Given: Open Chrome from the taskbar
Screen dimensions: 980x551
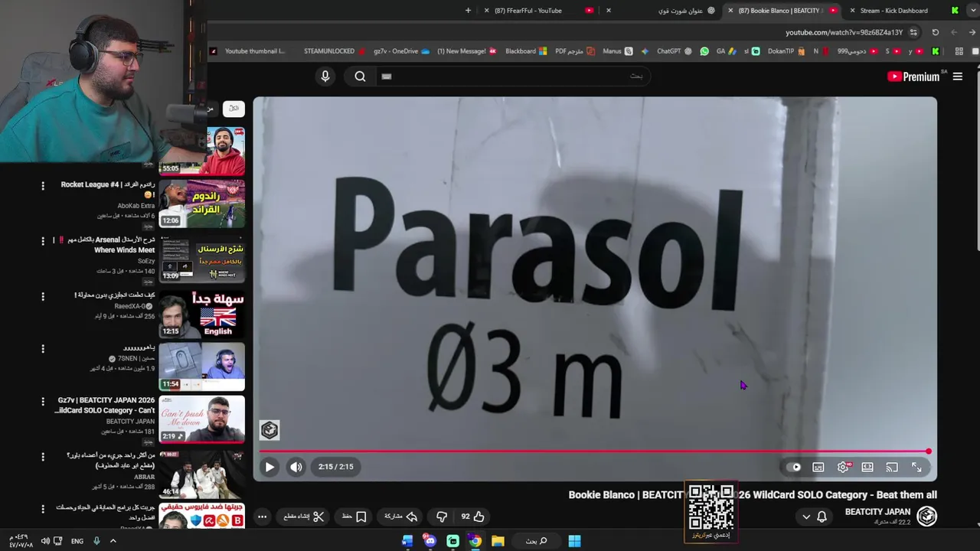Looking at the screenshot, I should [475, 541].
